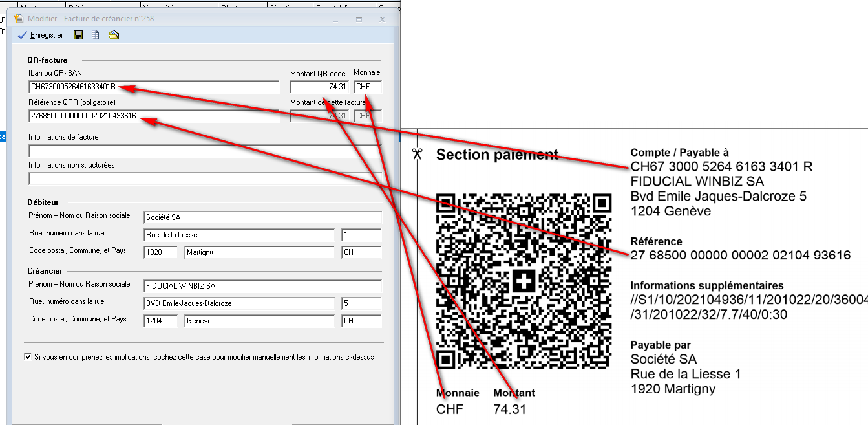
Task: Focus the Iban ou QR-IBAN field
Action: 154,87
